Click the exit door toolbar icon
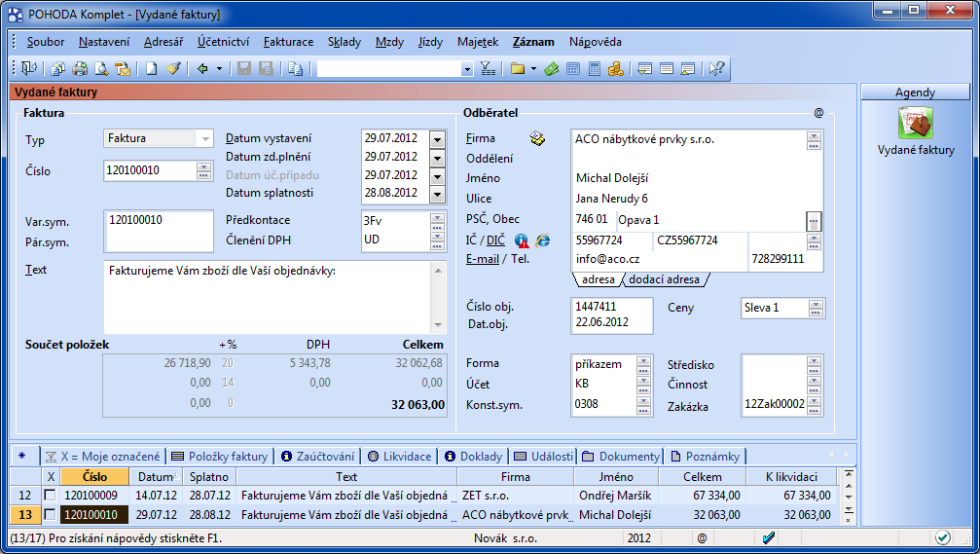980x554 pixels. coord(29,68)
